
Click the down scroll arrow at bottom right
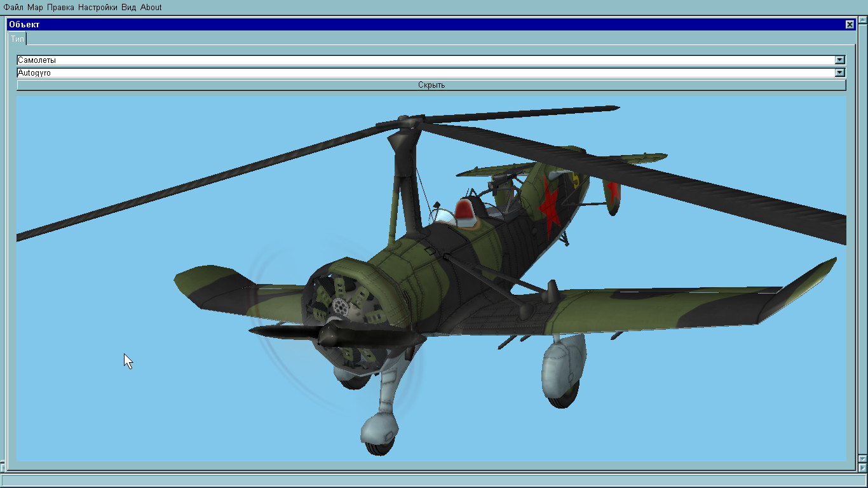863,457
